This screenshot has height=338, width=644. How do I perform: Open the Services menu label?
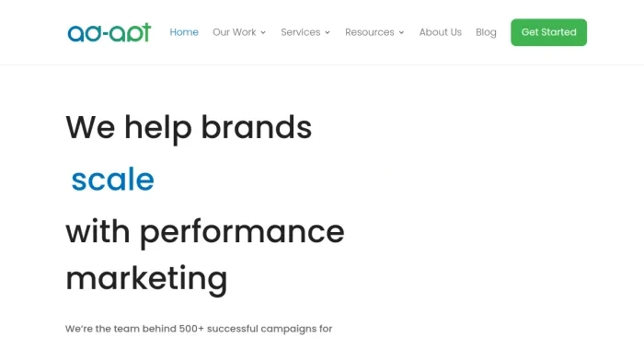(x=301, y=32)
